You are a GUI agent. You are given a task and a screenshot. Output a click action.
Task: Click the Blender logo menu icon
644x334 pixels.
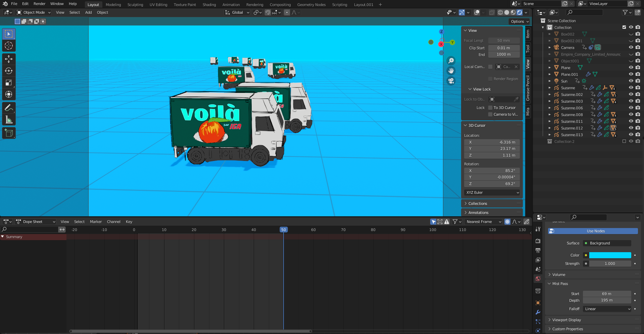coord(5,4)
